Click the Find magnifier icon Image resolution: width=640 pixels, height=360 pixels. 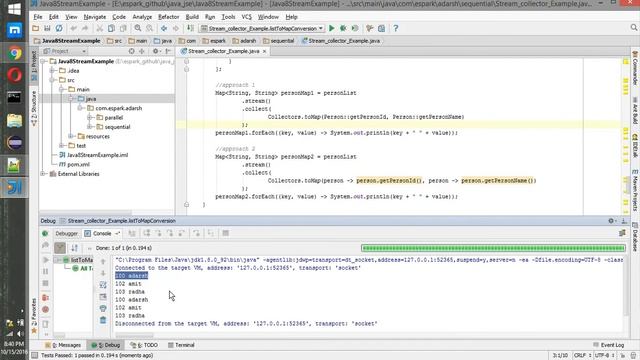(x=138, y=28)
